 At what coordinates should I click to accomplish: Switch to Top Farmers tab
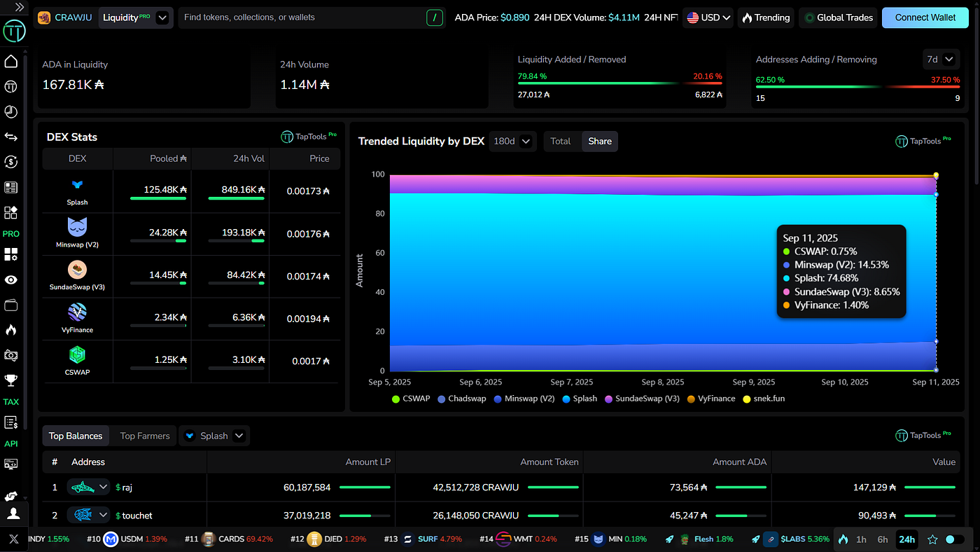[x=145, y=436]
